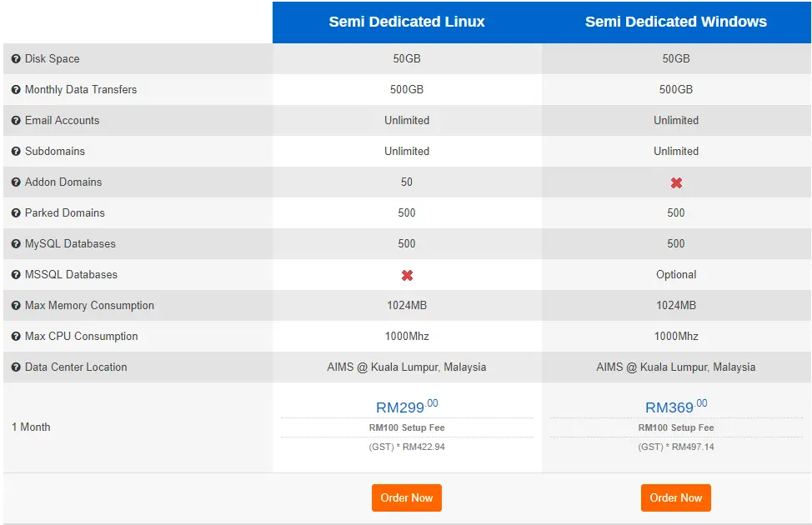Click the Parked Domains label
Image resolution: width=812 pixels, height=525 pixels.
pyautogui.click(x=65, y=212)
